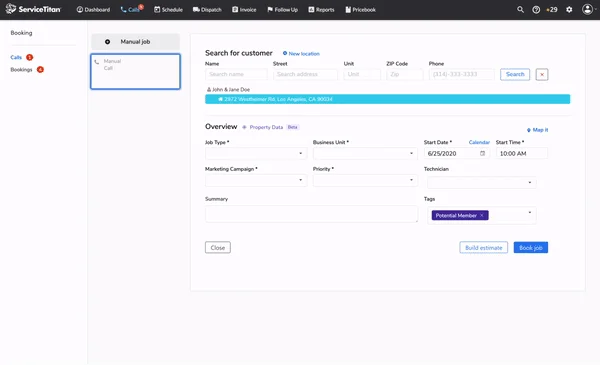Open the Start Date calendar picker icon
600x365 pixels.
click(x=482, y=153)
